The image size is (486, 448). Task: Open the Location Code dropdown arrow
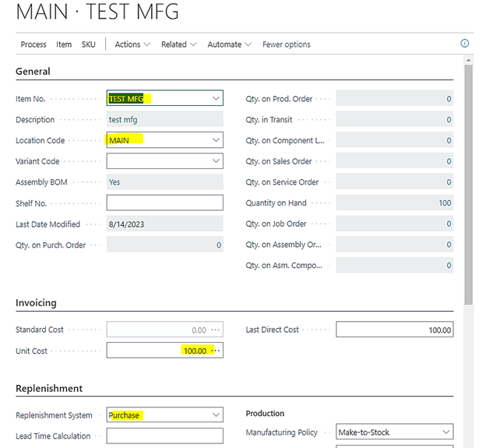pos(216,140)
